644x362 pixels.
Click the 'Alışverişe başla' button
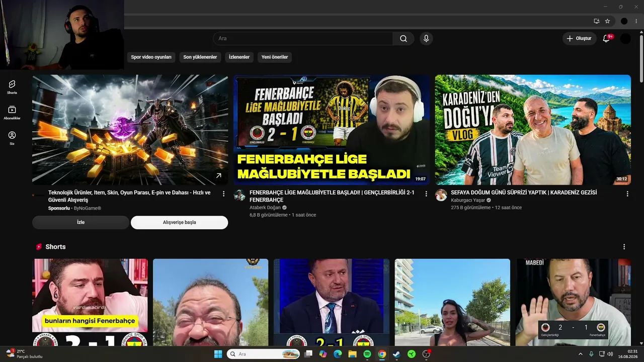pos(180,222)
